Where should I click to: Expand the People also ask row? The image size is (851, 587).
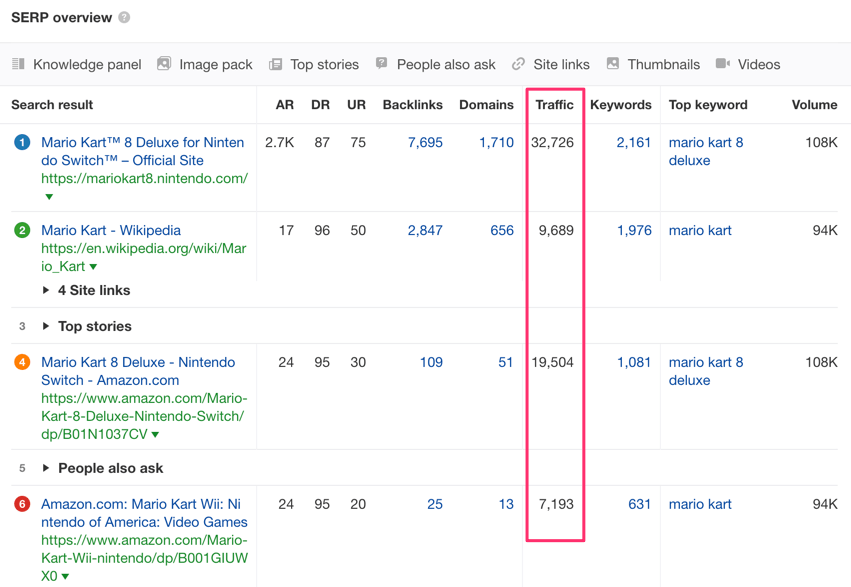(103, 468)
